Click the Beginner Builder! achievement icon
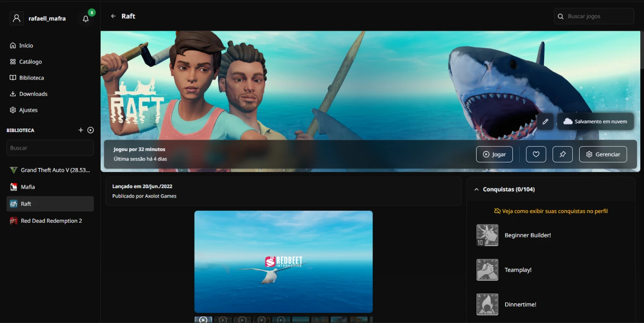 point(487,235)
